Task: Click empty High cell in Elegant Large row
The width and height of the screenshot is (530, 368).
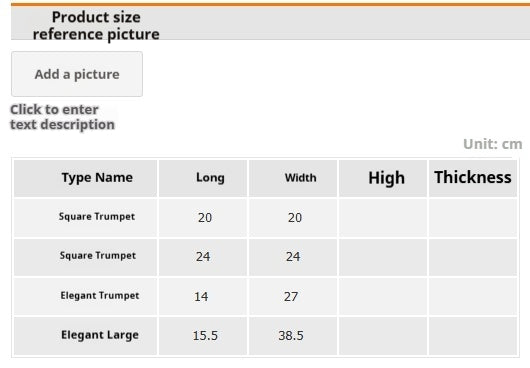Action: (x=383, y=336)
